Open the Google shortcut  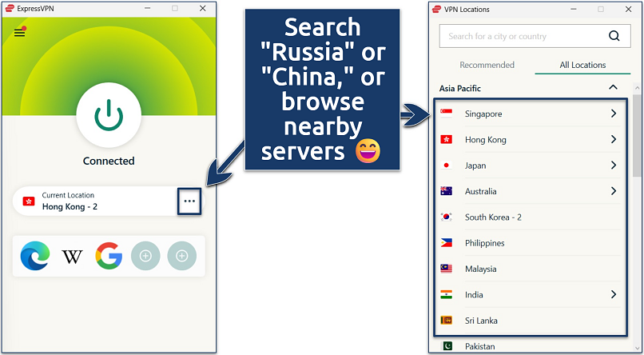point(109,256)
